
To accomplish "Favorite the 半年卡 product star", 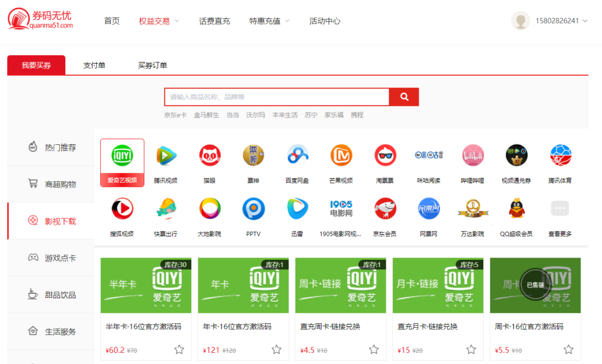I will pyautogui.click(x=179, y=350).
